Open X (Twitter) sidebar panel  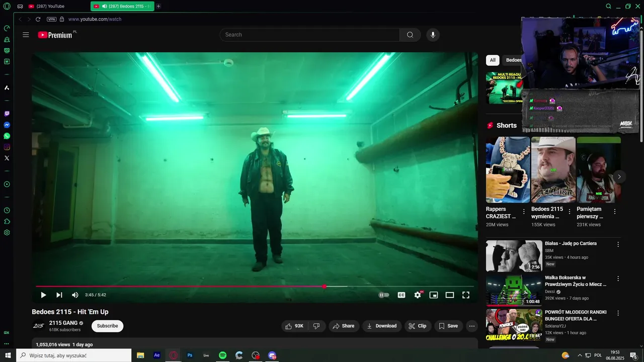pyautogui.click(x=7, y=158)
